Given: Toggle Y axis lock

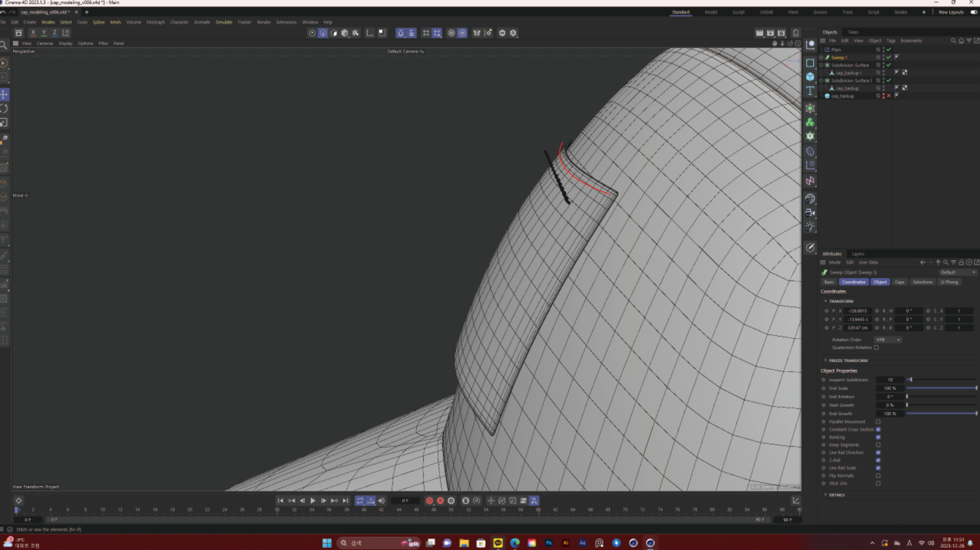Looking at the screenshot, I should [x=44, y=33].
